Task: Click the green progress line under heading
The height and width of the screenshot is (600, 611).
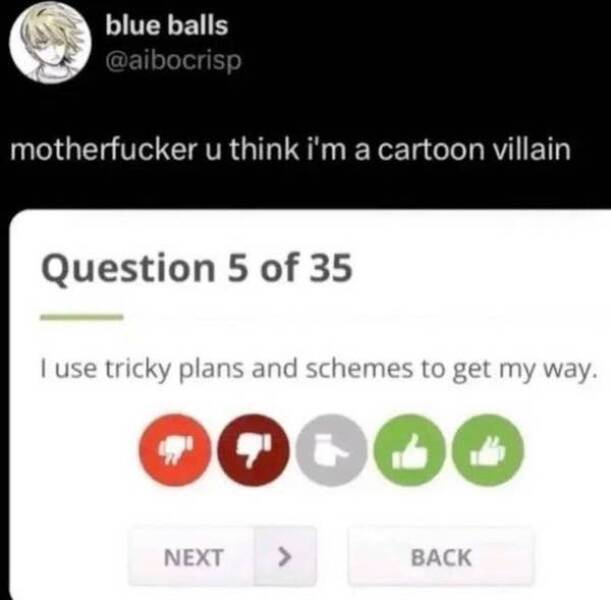Action: point(82,317)
